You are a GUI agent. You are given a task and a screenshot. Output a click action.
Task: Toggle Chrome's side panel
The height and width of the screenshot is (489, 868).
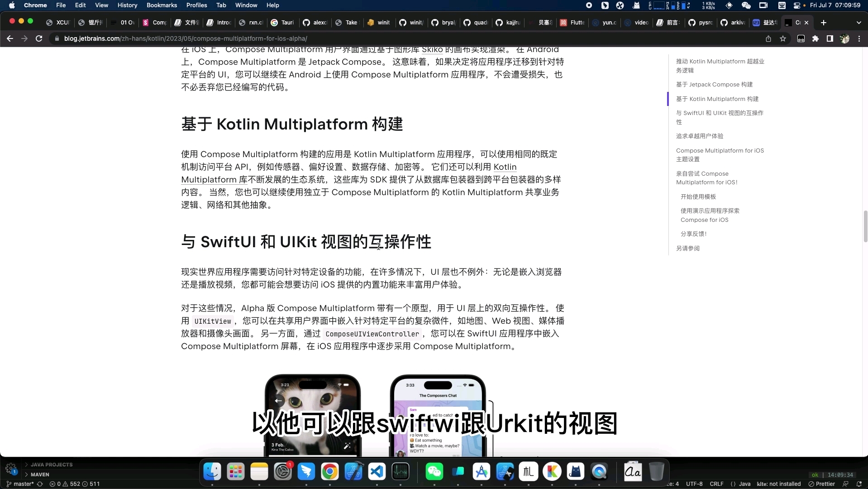(x=830, y=38)
